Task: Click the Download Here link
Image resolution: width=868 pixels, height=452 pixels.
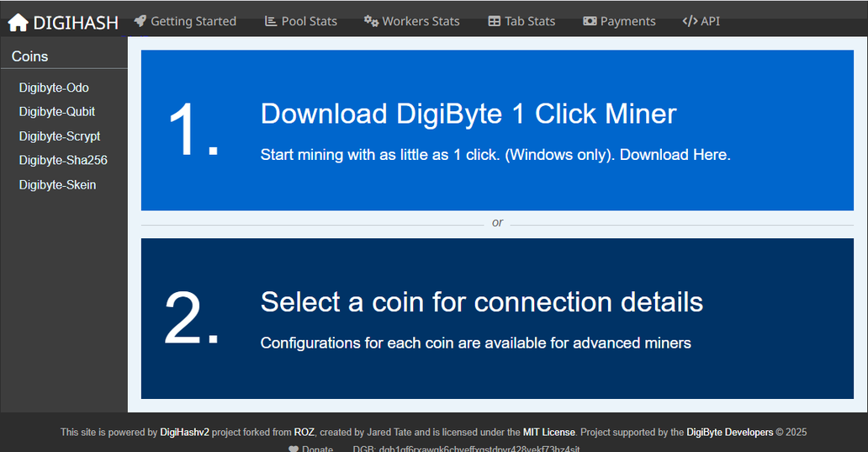Action: [x=675, y=155]
